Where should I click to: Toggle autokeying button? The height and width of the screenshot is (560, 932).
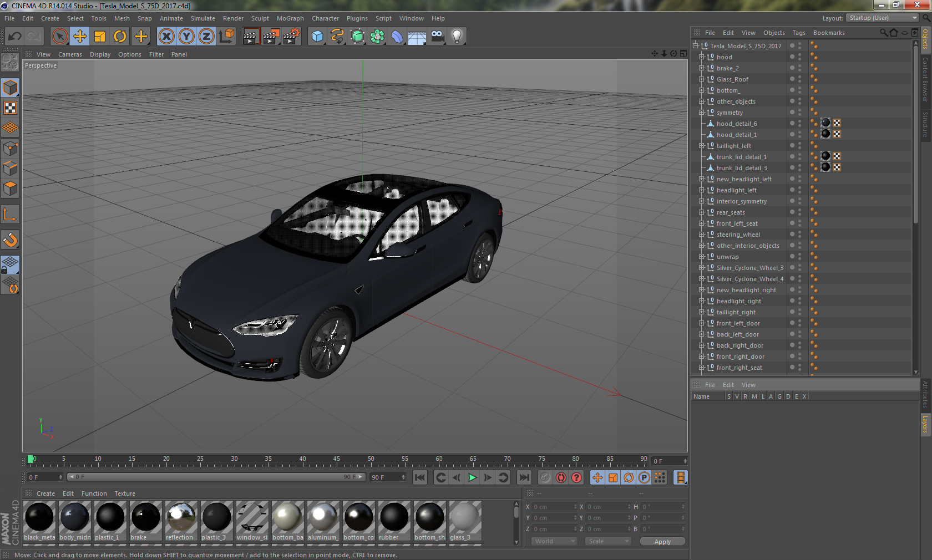(x=561, y=477)
